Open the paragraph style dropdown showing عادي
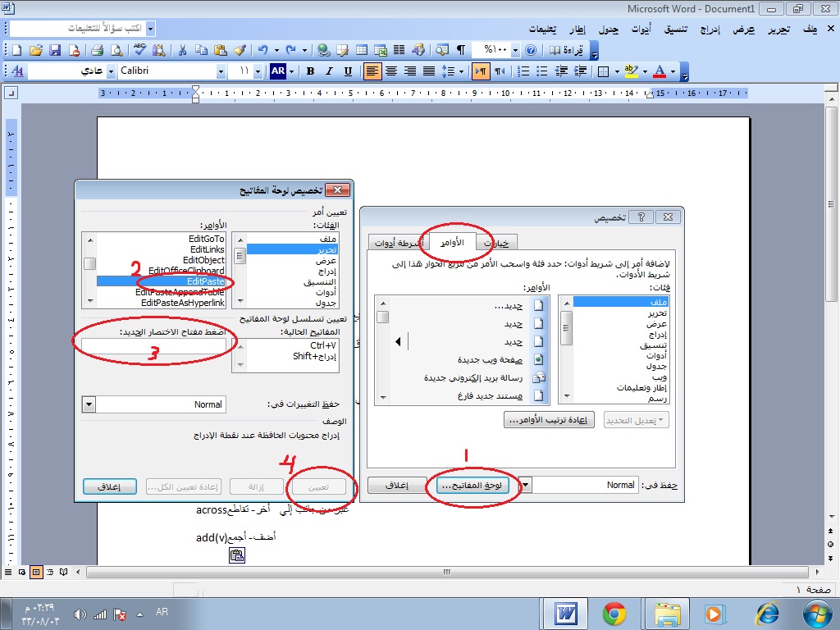Screen dimensions: 840x630 [x=111, y=71]
